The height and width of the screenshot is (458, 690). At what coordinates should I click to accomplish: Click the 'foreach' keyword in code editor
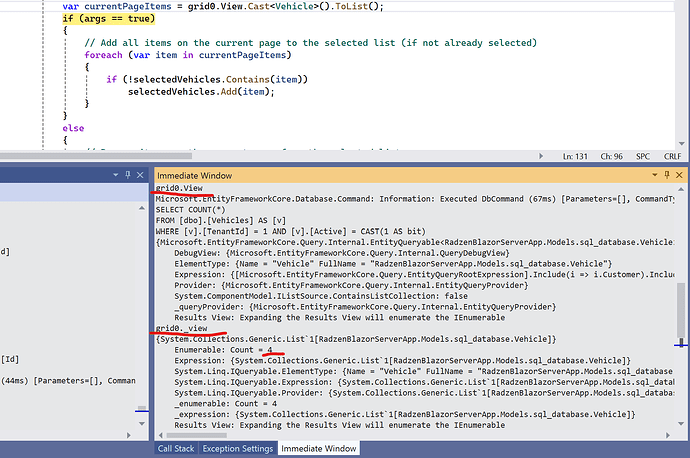tap(103, 55)
